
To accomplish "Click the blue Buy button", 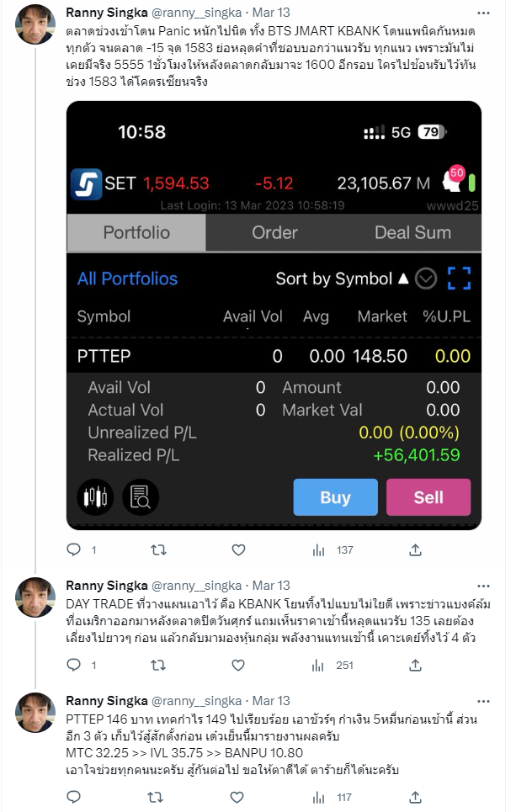I will pos(335,497).
